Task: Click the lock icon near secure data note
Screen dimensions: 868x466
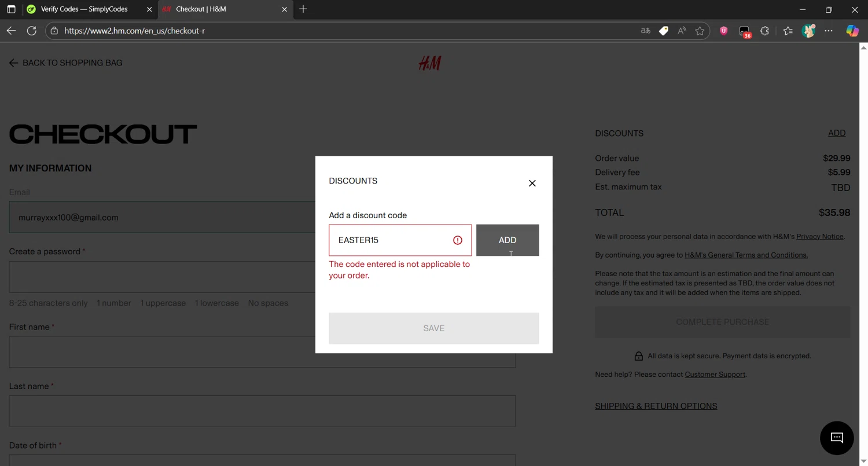Action: click(639, 356)
